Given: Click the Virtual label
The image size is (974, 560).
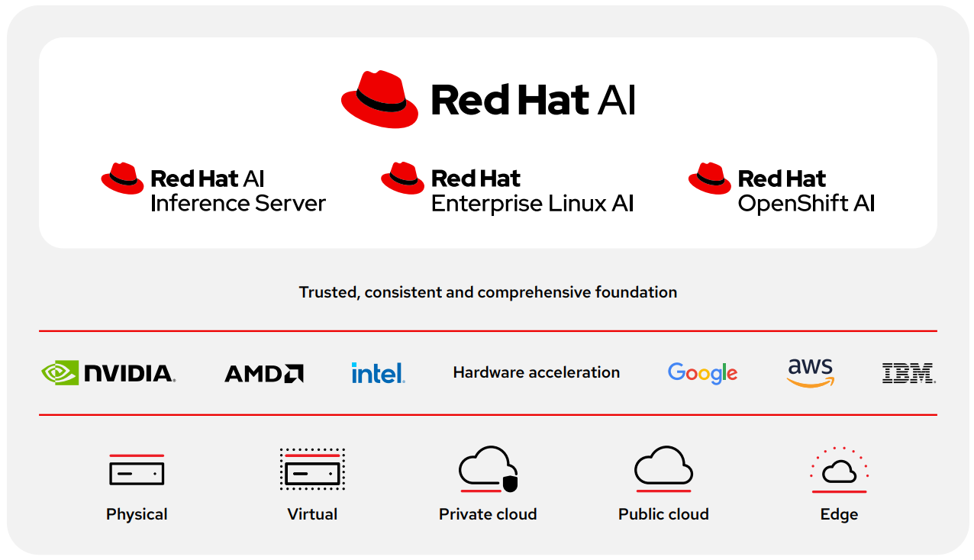Looking at the screenshot, I should coord(312,514).
